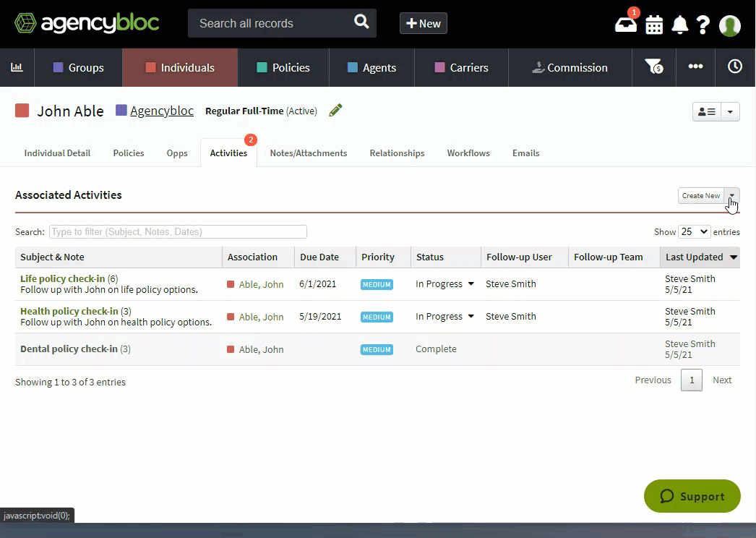Click the user profile avatar
The image size is (756, 538).
tap(730, 25)
